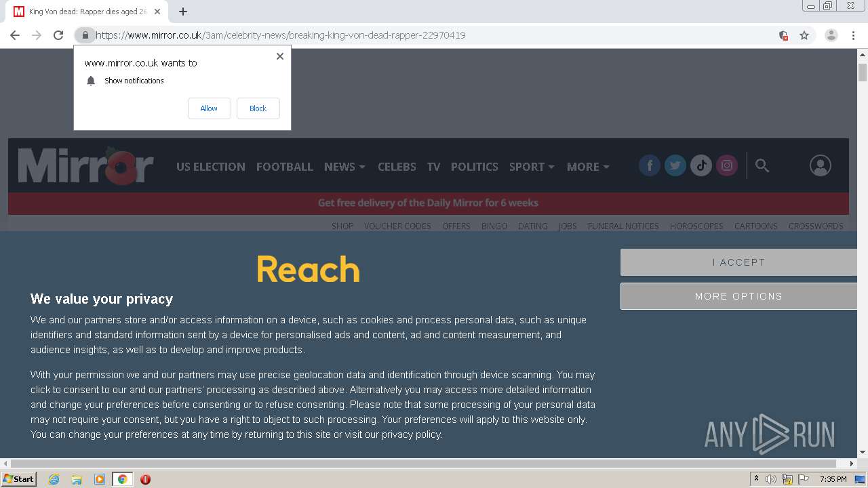Open the Chrome three-dot menu
This screenshot has height=488, width=868.
[x=853, y=35]
